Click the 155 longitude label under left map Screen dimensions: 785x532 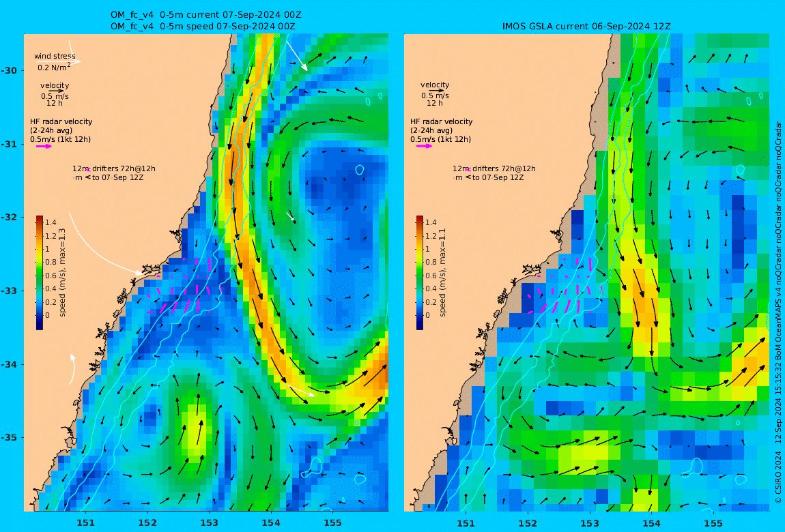click(x=333, y=523)
